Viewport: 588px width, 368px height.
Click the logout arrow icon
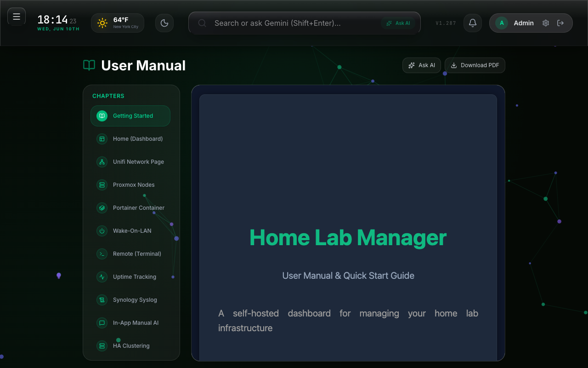coord(560,23)
